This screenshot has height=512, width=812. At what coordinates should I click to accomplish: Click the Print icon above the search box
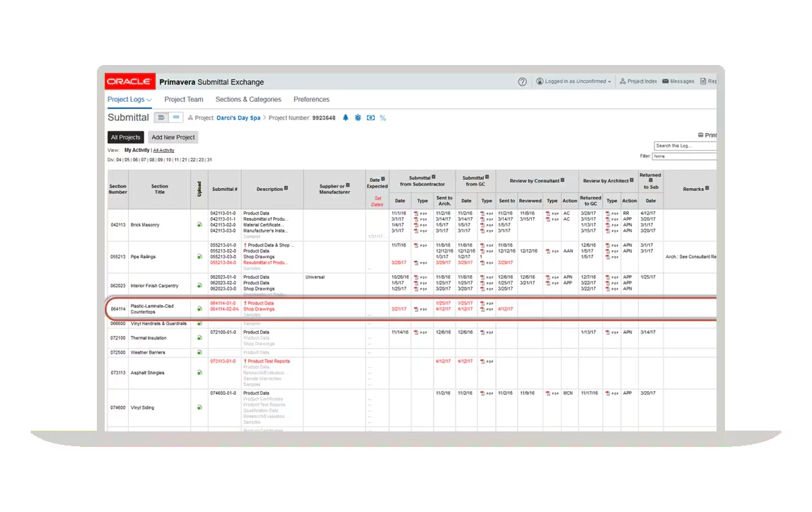click(702, 134)
